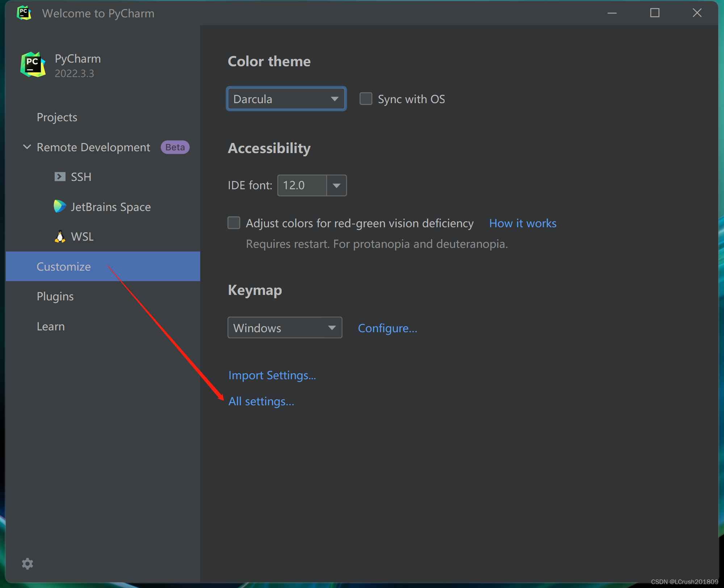Open All settings
The height and width of the screenshot is (588, 724).
(x=261, y=401)
